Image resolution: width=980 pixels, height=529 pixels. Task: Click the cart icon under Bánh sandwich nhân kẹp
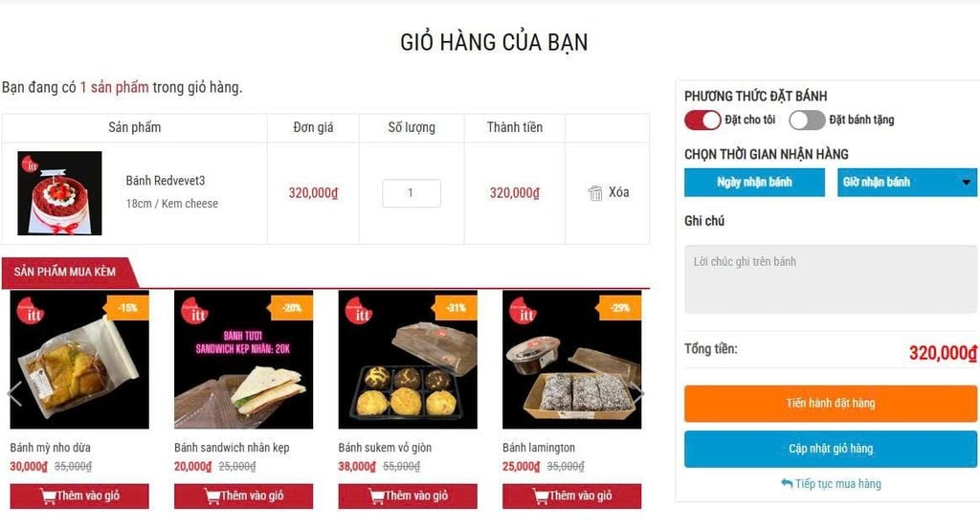click(x=212, y=496)
